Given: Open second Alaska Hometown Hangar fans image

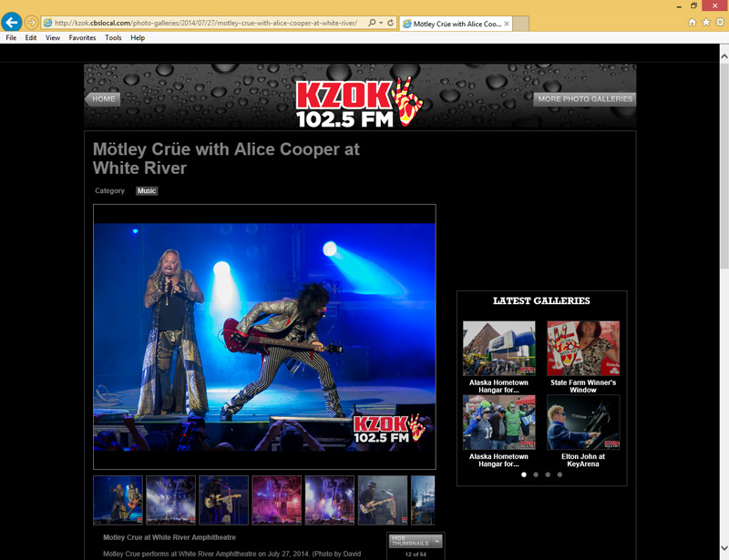Looking at the screenshot, I should 498,422.
